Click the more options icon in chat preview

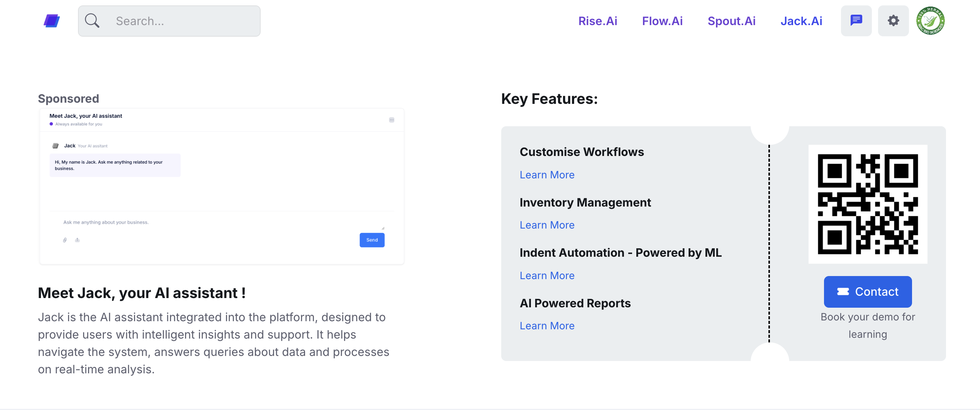[392, 120]
